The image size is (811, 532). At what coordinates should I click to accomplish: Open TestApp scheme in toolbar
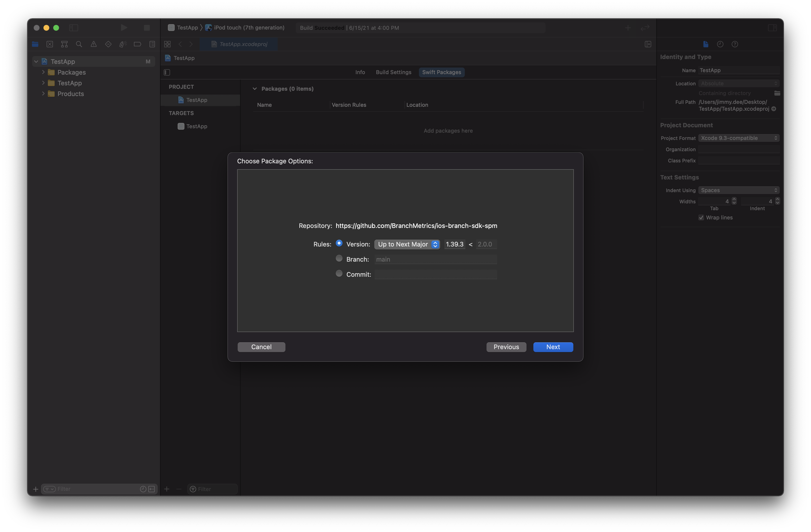183,28
